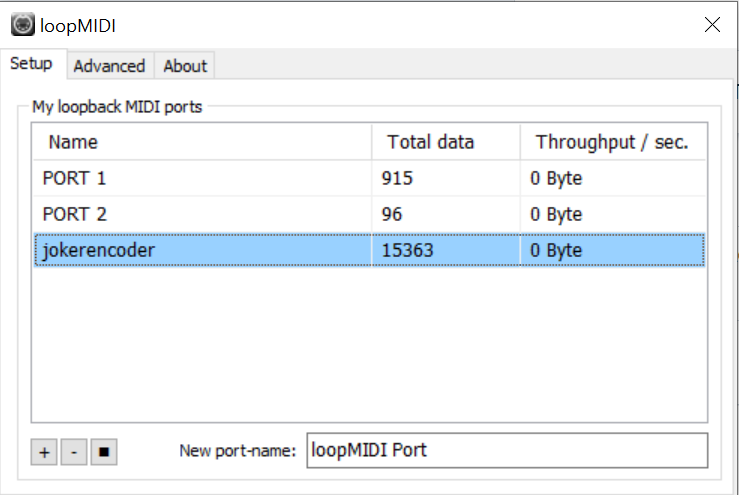The width and height of the screenshot is (739, 495).
Task: Click the New port-name input field
Action: (x=507, y=451)
